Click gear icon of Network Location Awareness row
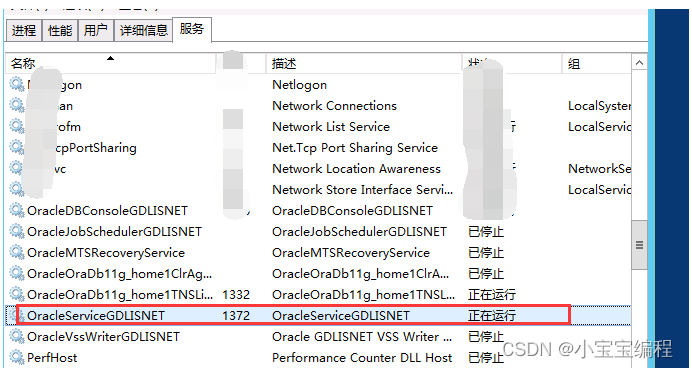Viewport: 692px width, 380px height. [x=17, y=169]
